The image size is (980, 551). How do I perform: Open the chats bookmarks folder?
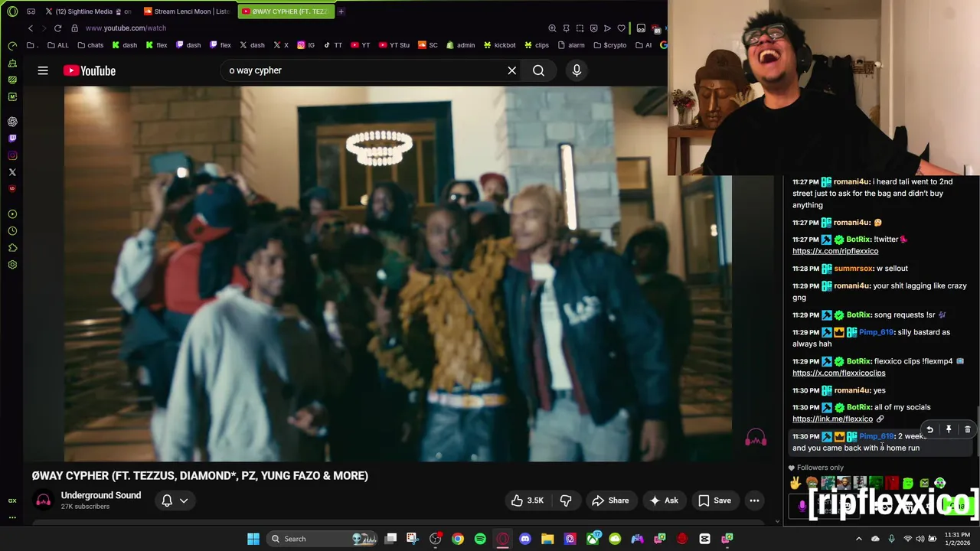point(90,45)
